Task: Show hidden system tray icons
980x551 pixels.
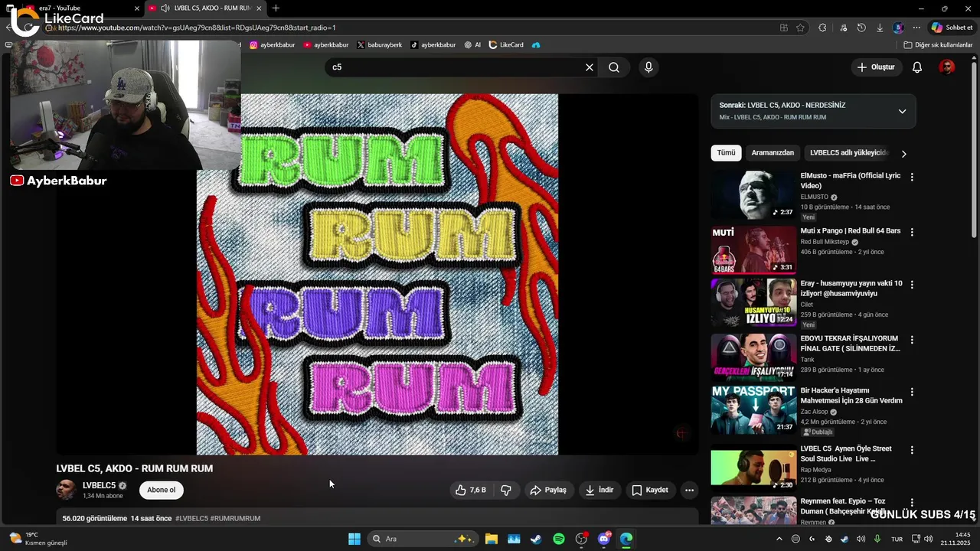Action: [x=779, y=539]
